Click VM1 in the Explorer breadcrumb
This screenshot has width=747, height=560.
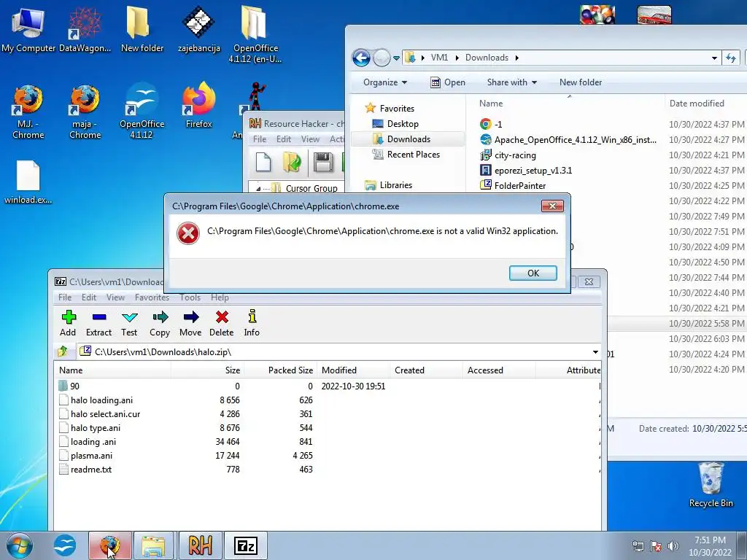pos(439,58)
